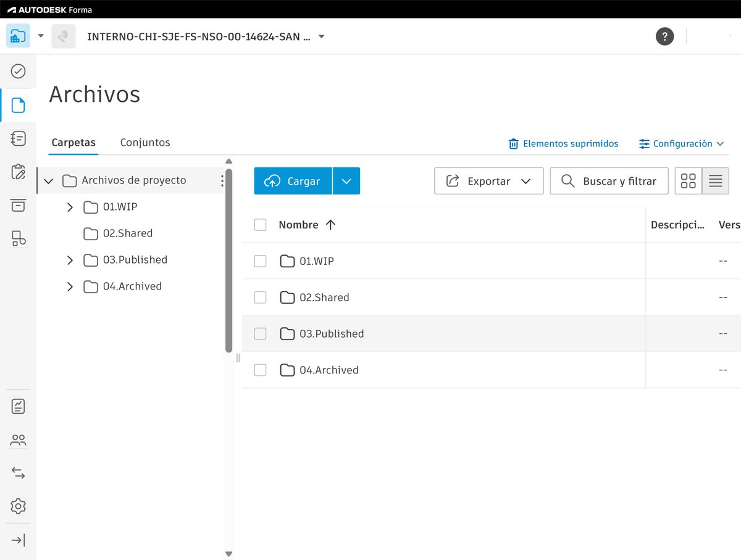Open the 01.WIP folder in the list

click(316, 261)
